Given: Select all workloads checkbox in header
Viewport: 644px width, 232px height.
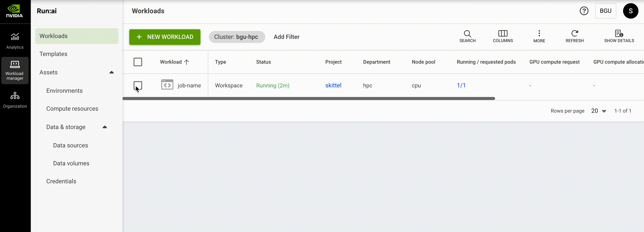Looking at the screenshot, I should [138, 62].
